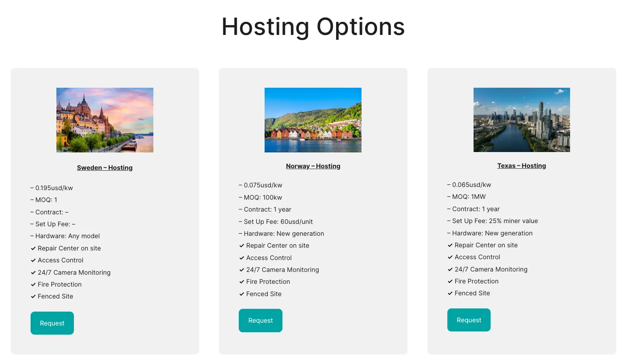This screenshot has height=364, width=642.
Task: Click the Texas skyline river photo
Action: pyautogui.click(x=522, y=120)
